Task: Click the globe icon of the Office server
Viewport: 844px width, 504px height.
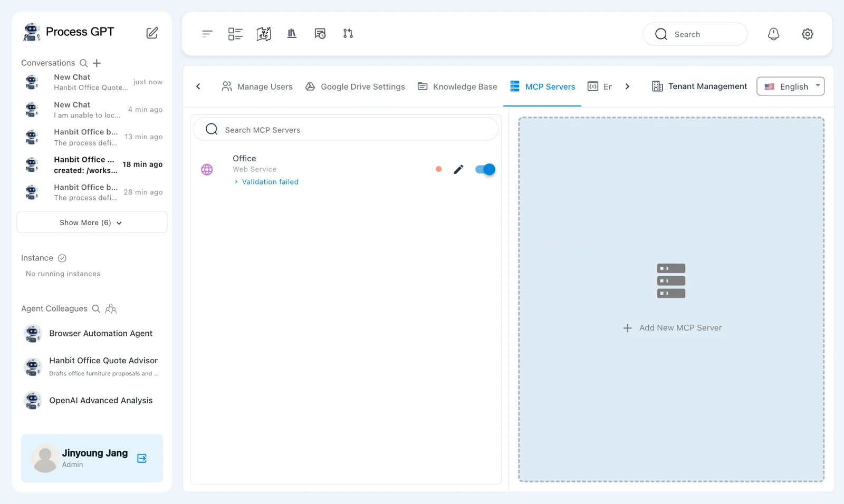Action: click(207, 169)
